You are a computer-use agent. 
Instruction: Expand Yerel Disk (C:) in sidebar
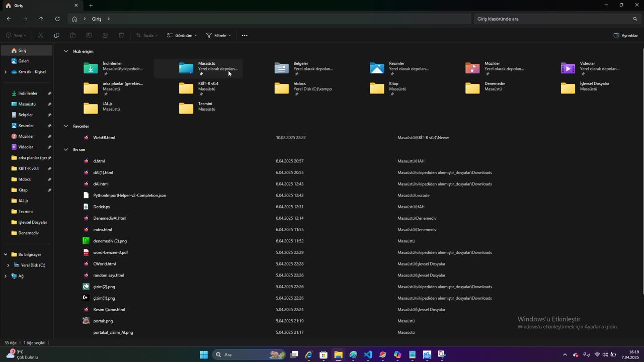click(8, 265)
